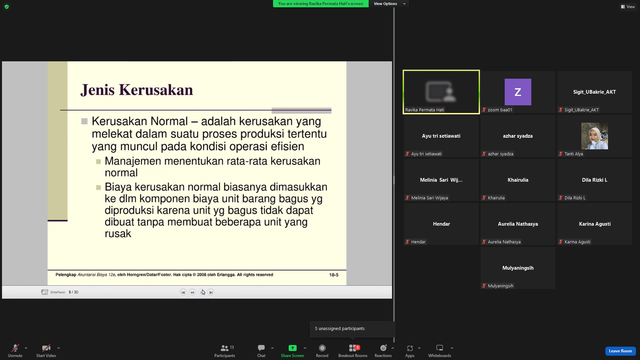
Task: Select the Mulyaningsih participant tile
Action: pos(518,268)
